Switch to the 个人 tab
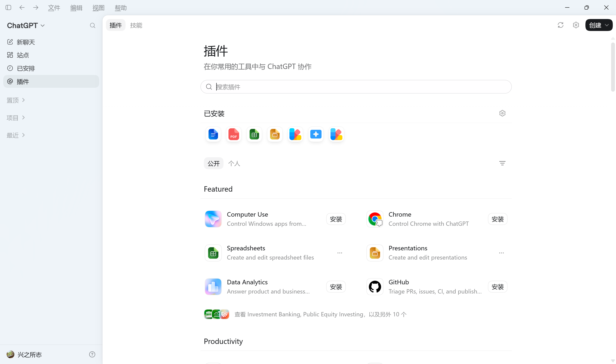The width and height of the screenshot is (616, 364). coord(234,163)
